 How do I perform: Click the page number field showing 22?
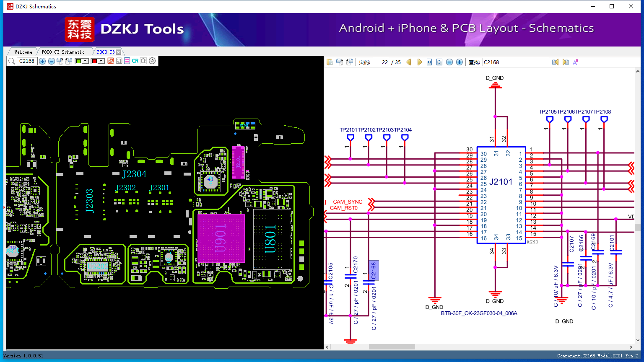pyautogui.click(x=382, y=62)
